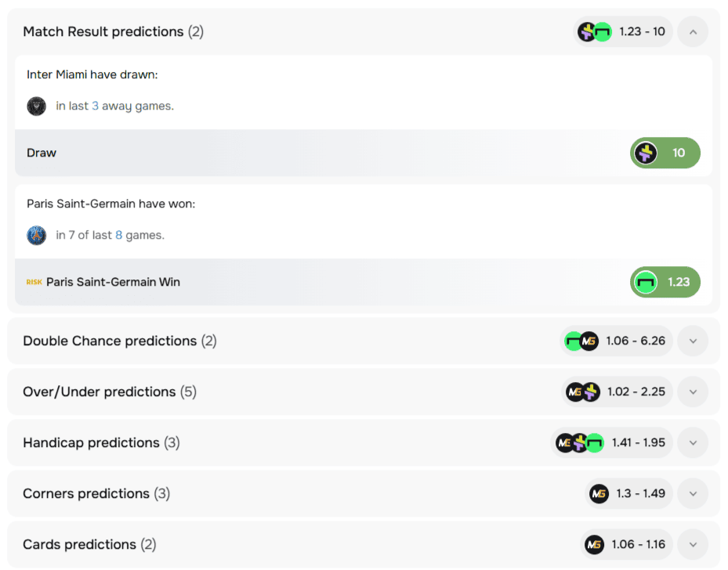Expand the Double Chance predictions chevron
The height and width of the screenshot is (570, 728).
(693, 341)
